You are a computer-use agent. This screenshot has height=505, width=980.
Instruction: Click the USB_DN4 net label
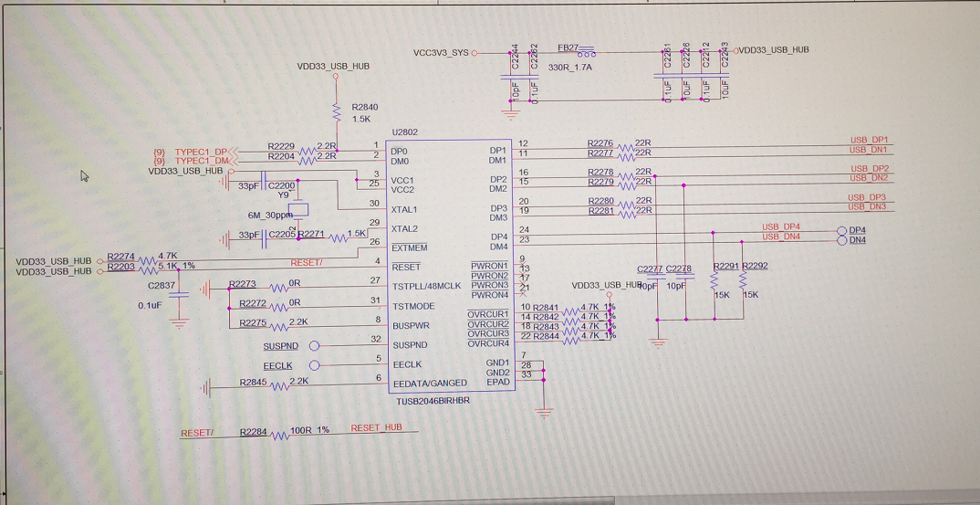781,237
